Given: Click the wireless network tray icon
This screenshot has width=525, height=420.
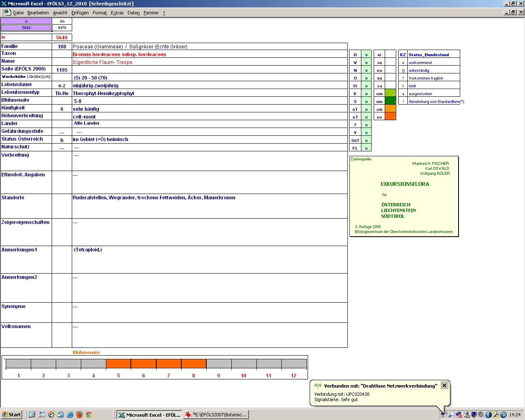Looking at the screenshot, I should click(443, 415).
